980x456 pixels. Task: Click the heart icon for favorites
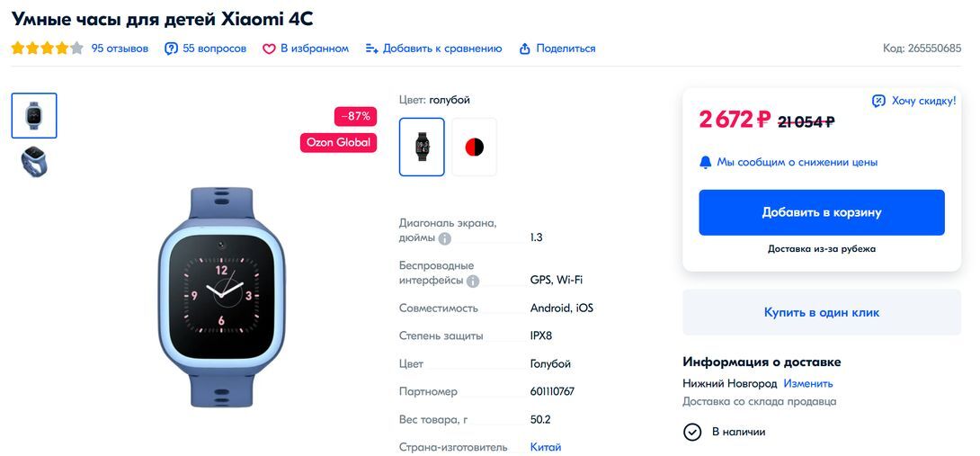269,49
